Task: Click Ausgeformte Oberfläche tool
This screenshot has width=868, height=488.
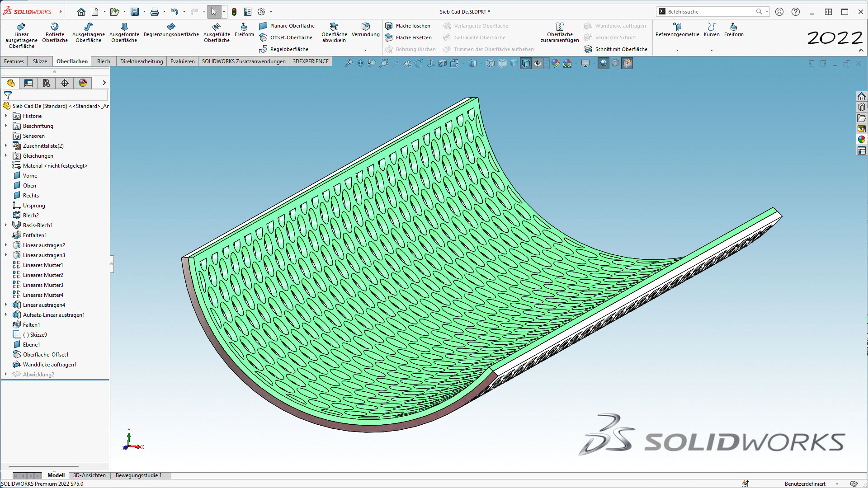Action: coord(124,33)
